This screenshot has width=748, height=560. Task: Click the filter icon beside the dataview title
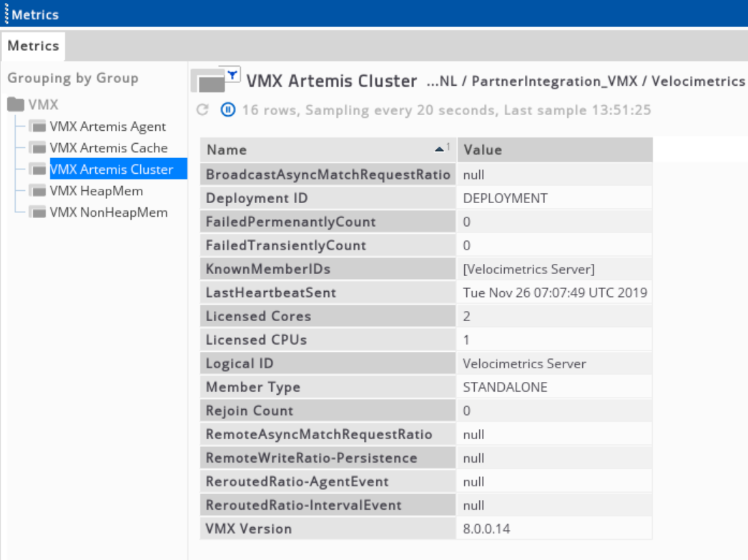click(232, 74)
